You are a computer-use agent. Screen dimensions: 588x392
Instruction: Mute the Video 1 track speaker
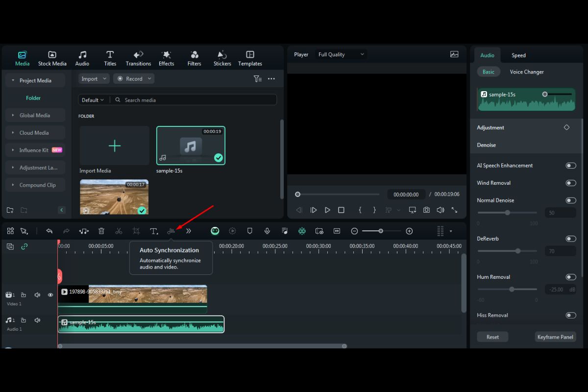point(37,295)
